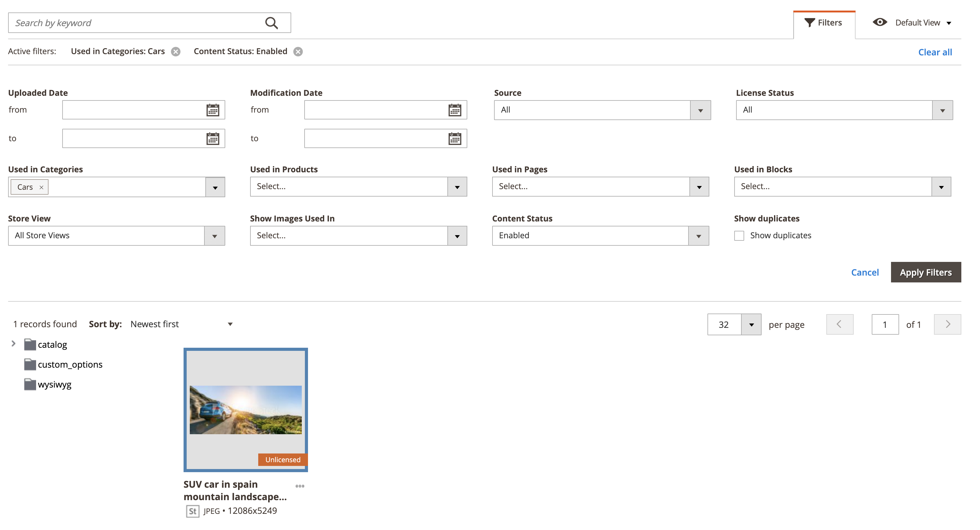
Task: Open the Store View dropdown
Action: [x=116, y=235]
